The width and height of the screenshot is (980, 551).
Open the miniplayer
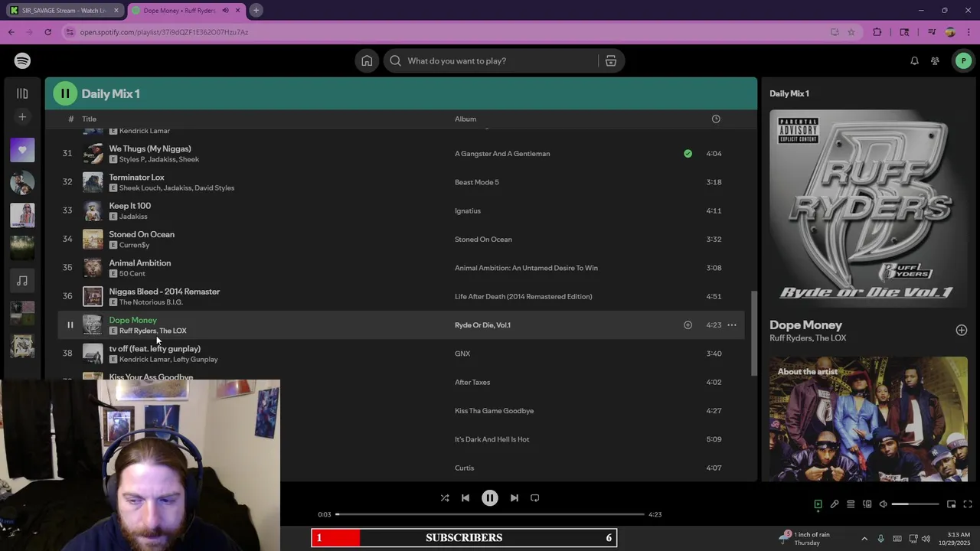[x=951, y=504]
